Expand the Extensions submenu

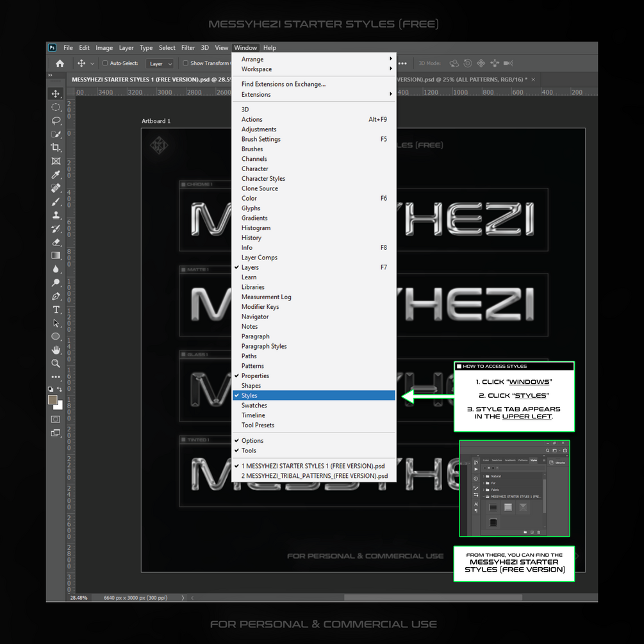click(x=314, y=94)
